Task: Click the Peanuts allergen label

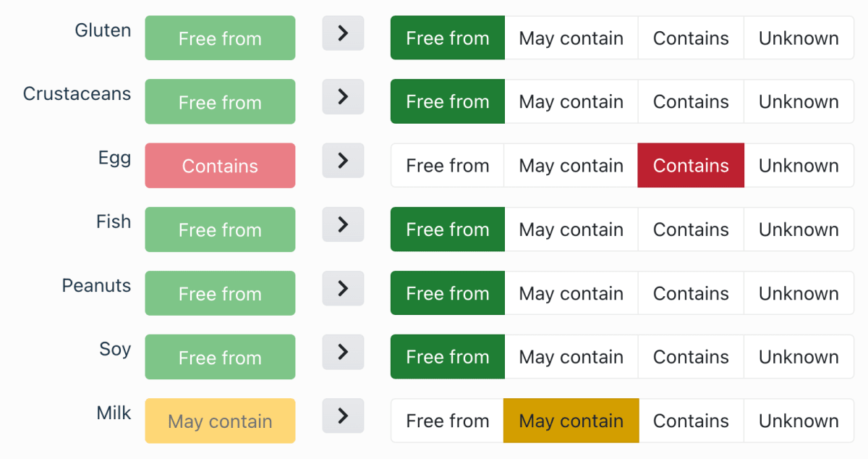Action: click(96, 286)
